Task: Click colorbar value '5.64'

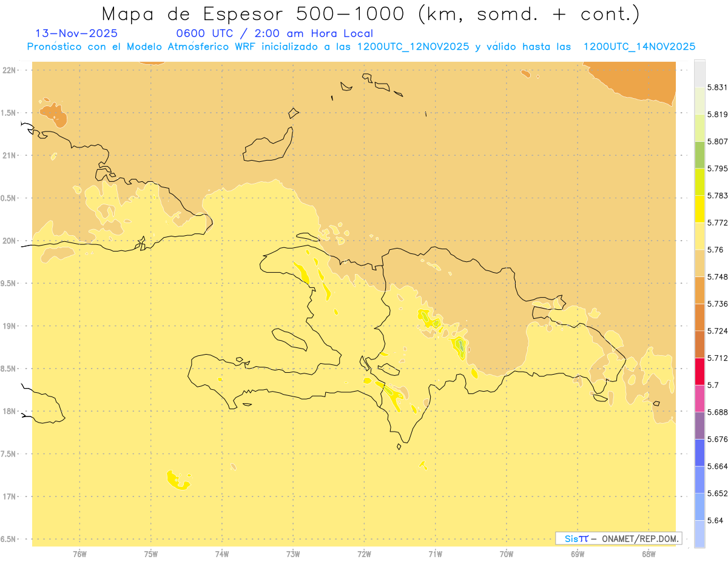Action: click(715, 520)
